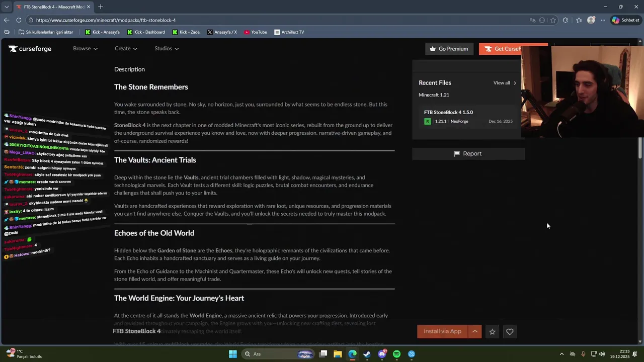644x362 pixels.
Task: Click the address bar URL
Action: point(106,20)
